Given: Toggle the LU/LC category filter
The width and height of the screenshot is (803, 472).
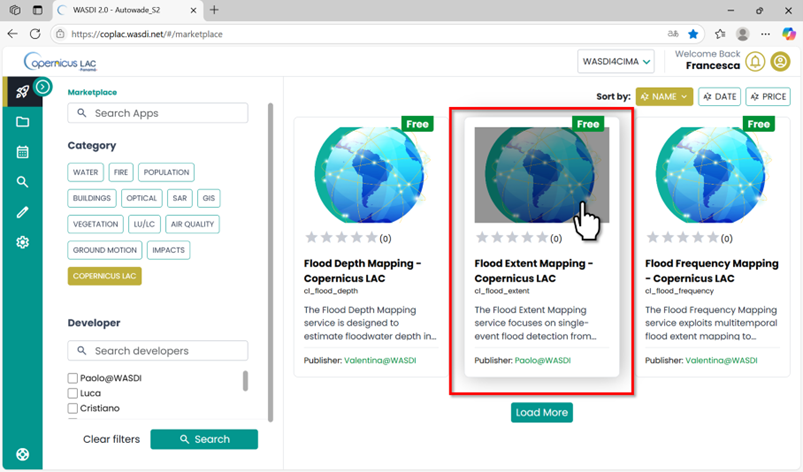Looking at the screenshot, I should pyautogui.click(x=144, y=224).
